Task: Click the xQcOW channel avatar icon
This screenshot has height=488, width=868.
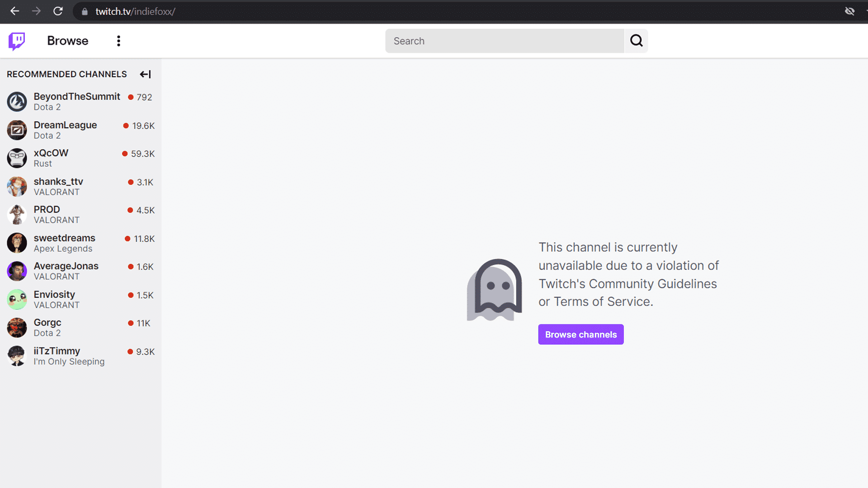Action: [x=17, y=157]
